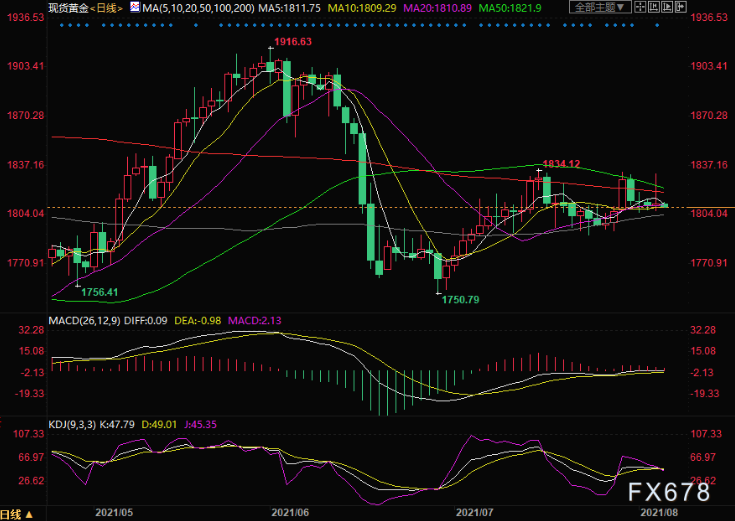Image resolution: width=735 pixels, height=521 pixels.
Task: Click the range measurement icon in top toolbar
Action: click(654, 7)
